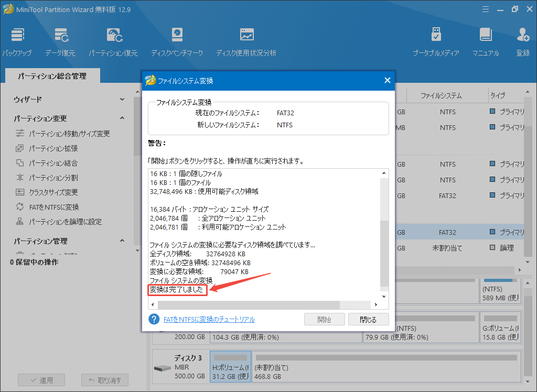Open ディスクベンチマーク disk benchmark

[177, 42]
